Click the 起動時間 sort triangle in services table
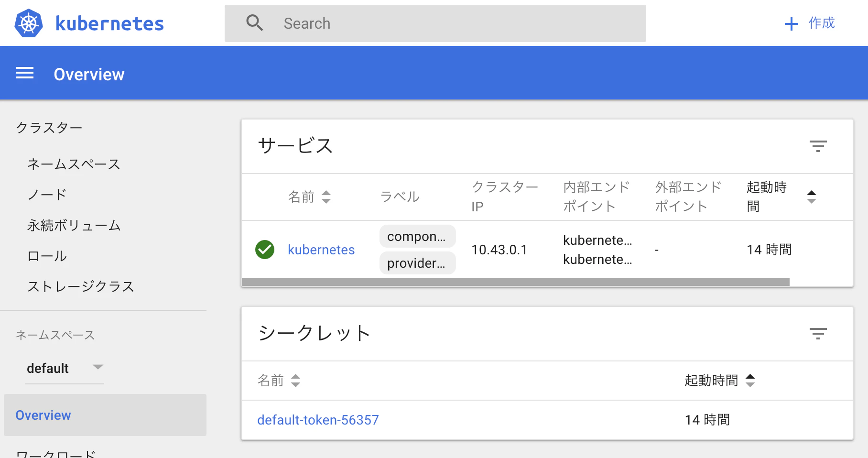 [812, 196]
